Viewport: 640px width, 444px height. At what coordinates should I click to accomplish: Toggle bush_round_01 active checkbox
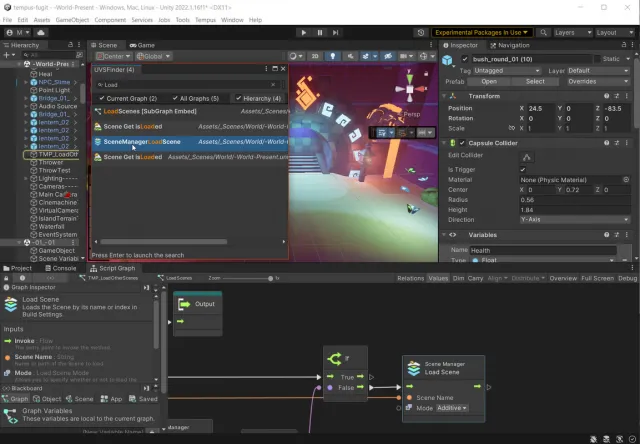click(464, 59)
